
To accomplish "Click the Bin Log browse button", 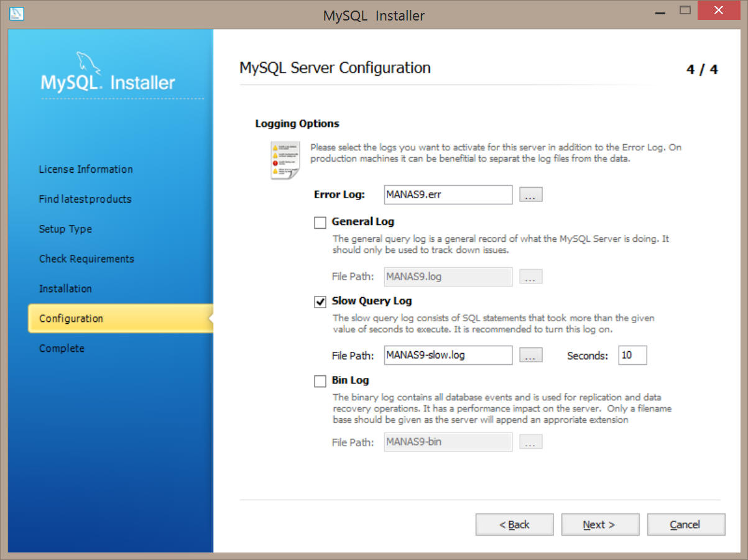I will [x=530, y=443].
